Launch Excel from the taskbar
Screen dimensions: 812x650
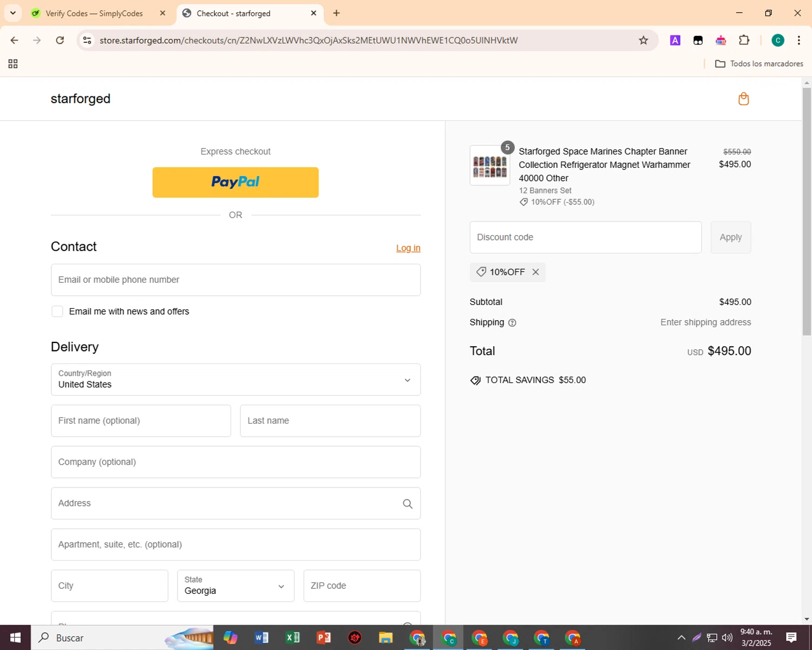(x=293, y=638)
